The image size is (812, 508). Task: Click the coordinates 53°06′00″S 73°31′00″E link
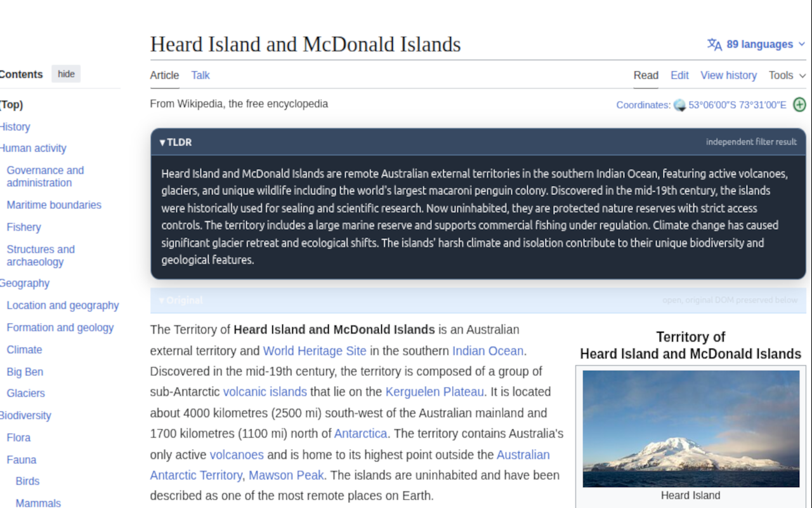(x=737, y=105)
